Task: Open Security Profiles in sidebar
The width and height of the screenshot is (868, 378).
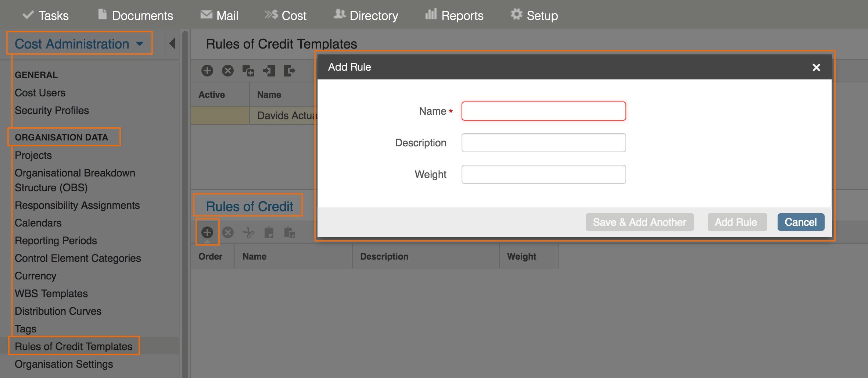Action: 52,110
